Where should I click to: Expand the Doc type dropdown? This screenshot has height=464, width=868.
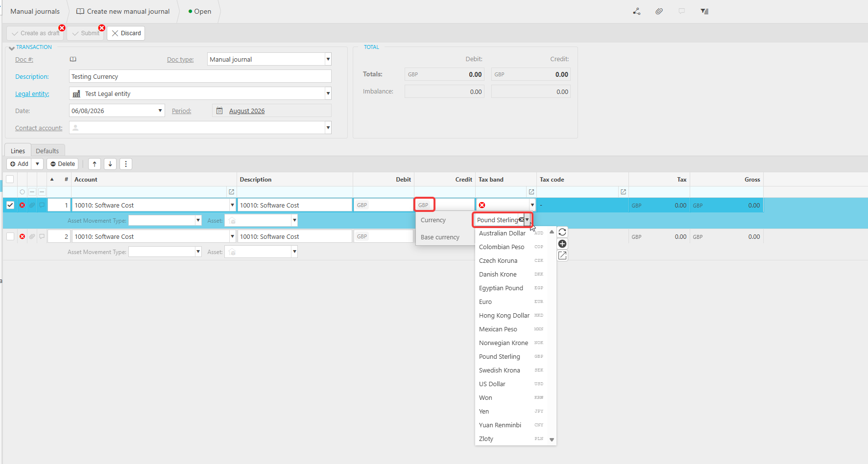pos(328,59)
